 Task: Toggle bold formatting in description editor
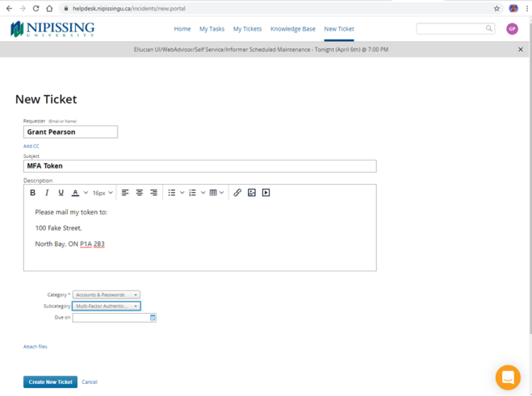pos(33,193)
